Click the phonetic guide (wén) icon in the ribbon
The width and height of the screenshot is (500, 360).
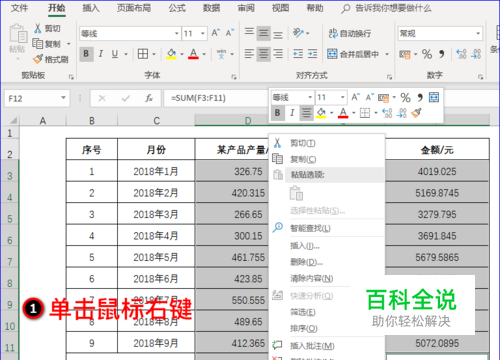[221, 54]
